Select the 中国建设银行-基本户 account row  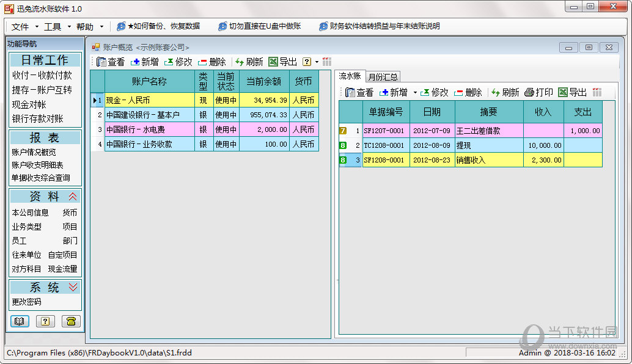(x=205, y=115)
